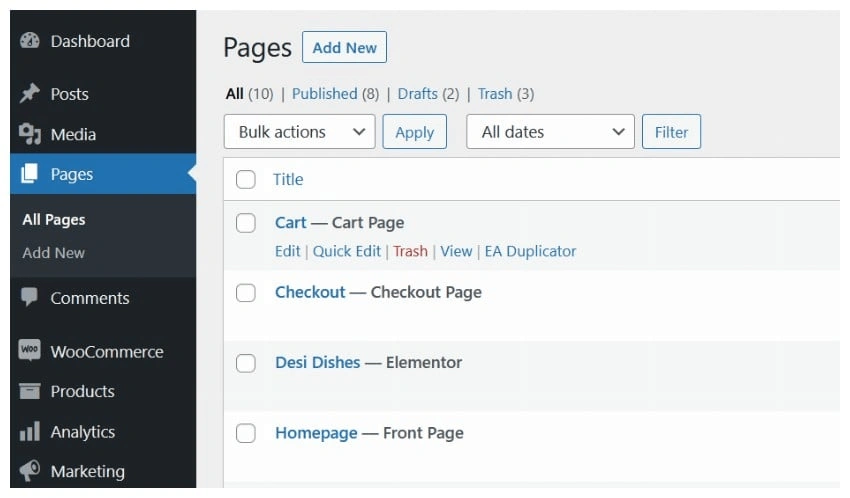Click the Comments speech bubble icon

(30, 298)
